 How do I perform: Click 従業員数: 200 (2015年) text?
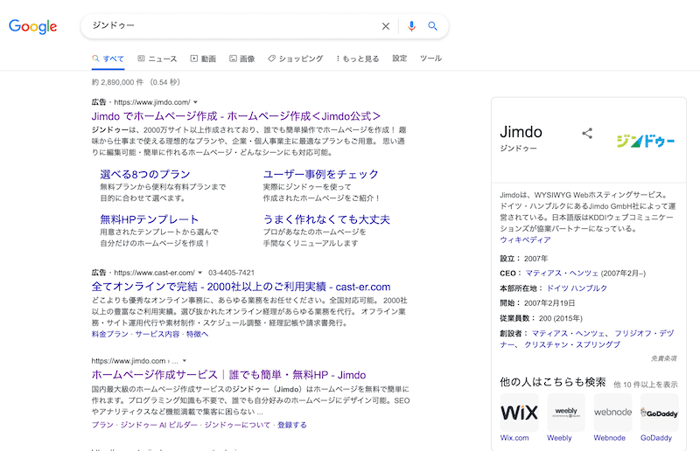click(x=541, y=318)
